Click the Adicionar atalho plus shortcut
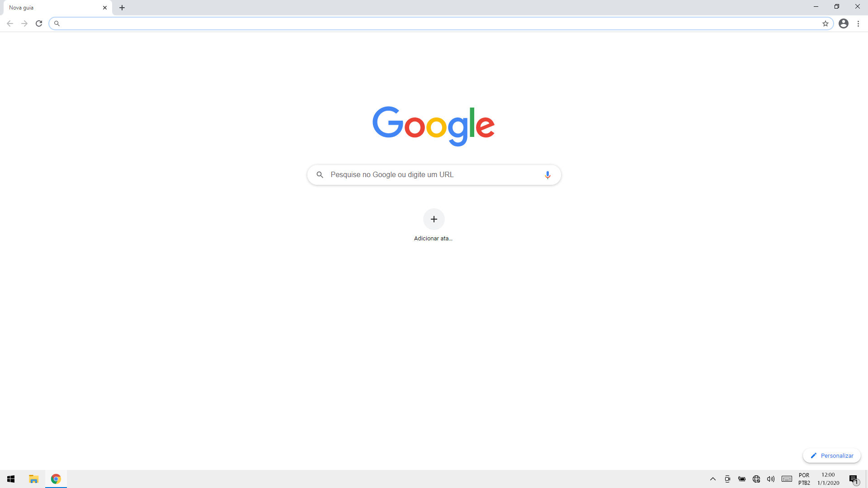Screen dimensions: 868x488 pos(434,225)
